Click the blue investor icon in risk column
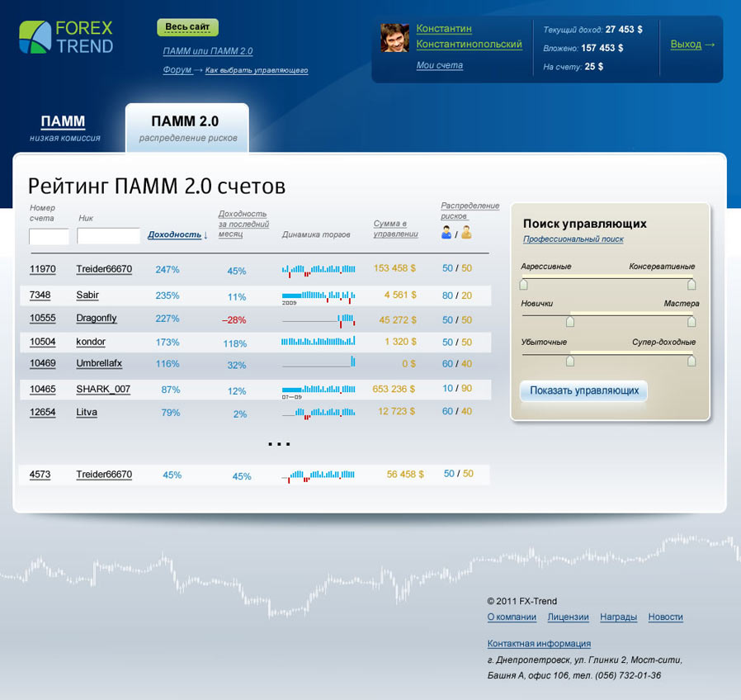The height and width of the screenshot is (700, 741). [x=446, y=233]
